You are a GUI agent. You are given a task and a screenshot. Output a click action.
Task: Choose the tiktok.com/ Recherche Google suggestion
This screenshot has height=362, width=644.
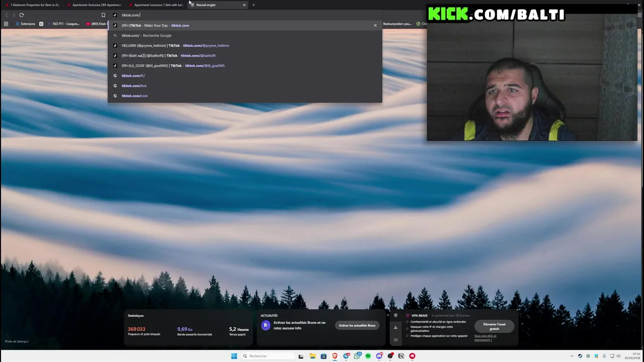[245, 35]
